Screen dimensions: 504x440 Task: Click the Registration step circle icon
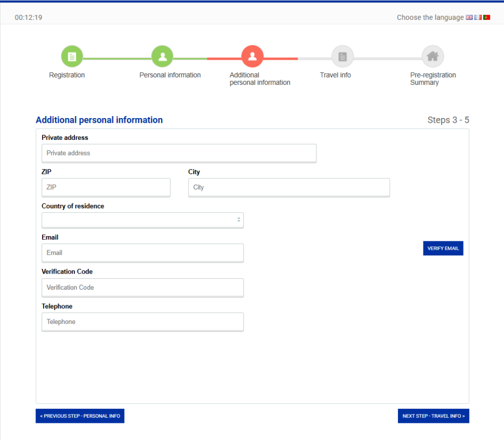point(72,57)
